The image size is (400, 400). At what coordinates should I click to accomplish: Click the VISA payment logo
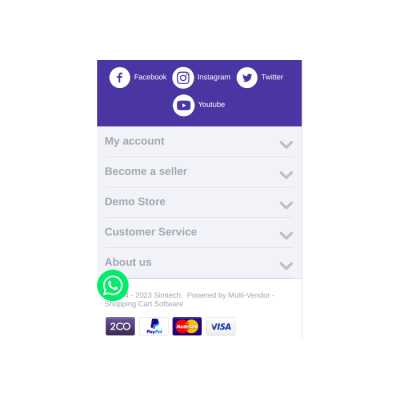(x=221, y=326)
